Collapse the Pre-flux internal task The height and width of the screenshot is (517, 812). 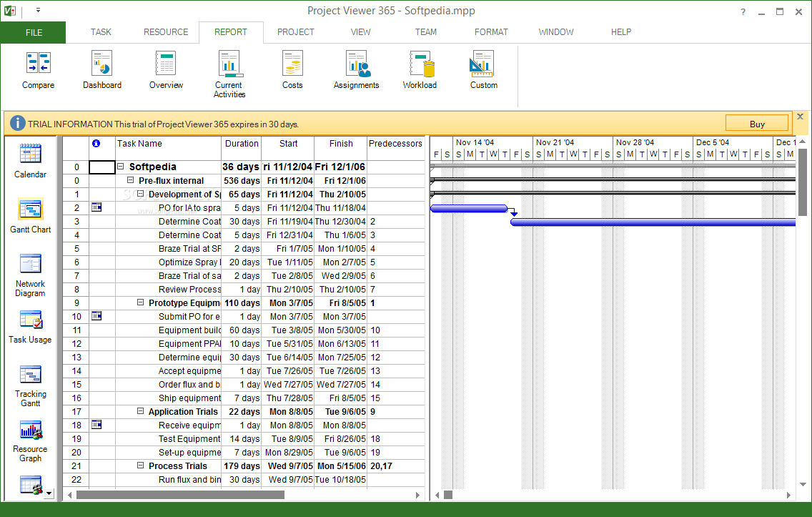coord(131,180)
